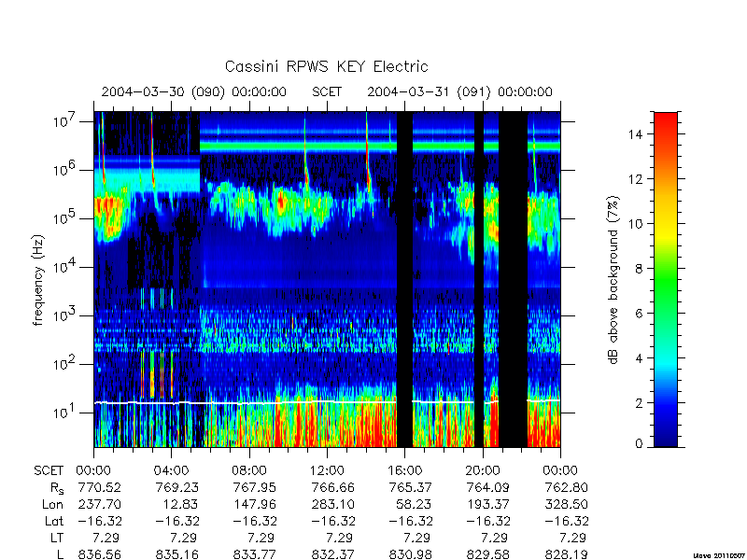
Task: Select the Rs value 765.37
Action: 410,487
